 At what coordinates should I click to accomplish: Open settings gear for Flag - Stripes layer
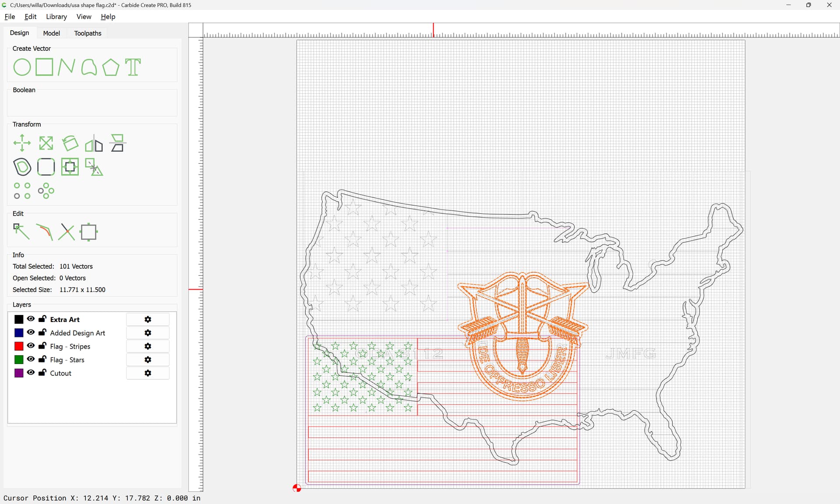click(x=148, y=346)
